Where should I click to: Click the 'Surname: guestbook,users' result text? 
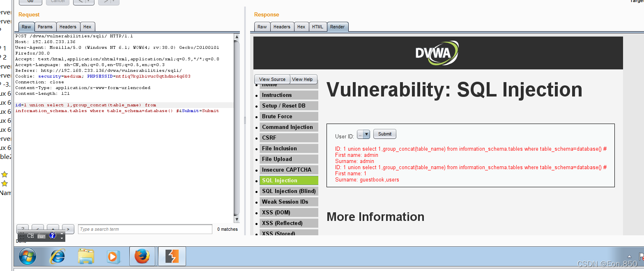coord(367,180)
